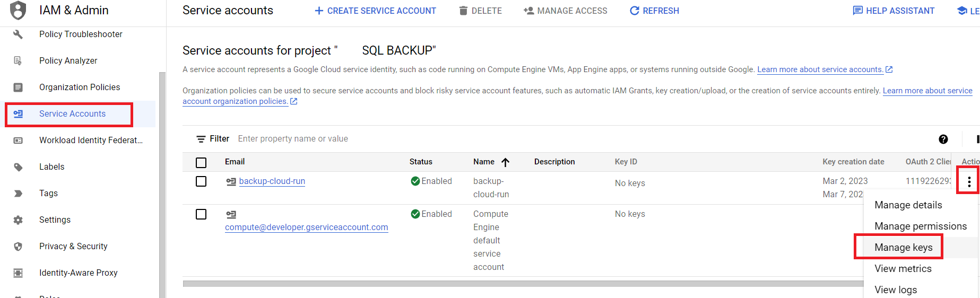This screenshot has width=980, height=298.
Task: Click the Labels tag icon
Action: tap(18, 167)
